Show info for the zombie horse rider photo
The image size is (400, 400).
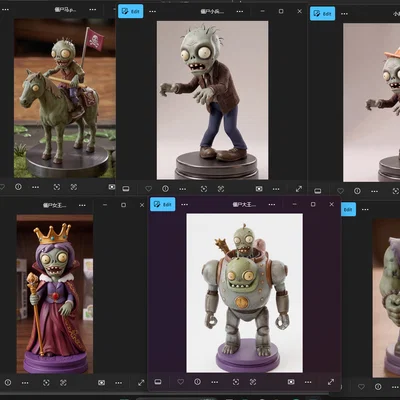click(x=18, y=187)
